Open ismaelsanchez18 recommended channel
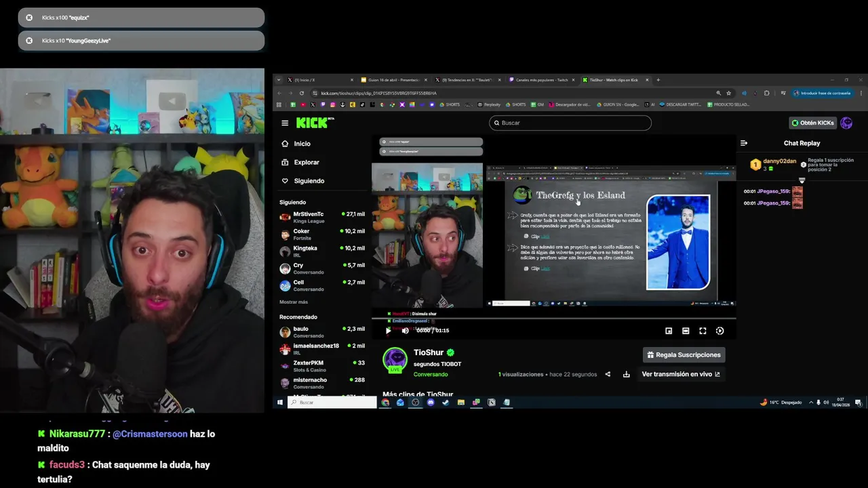 [323, 348]
